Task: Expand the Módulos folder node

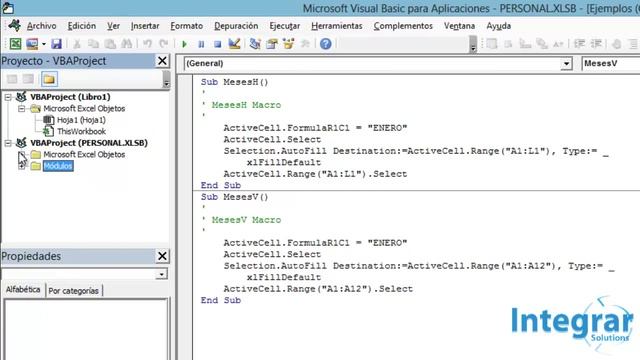Action: click(21, 166)
